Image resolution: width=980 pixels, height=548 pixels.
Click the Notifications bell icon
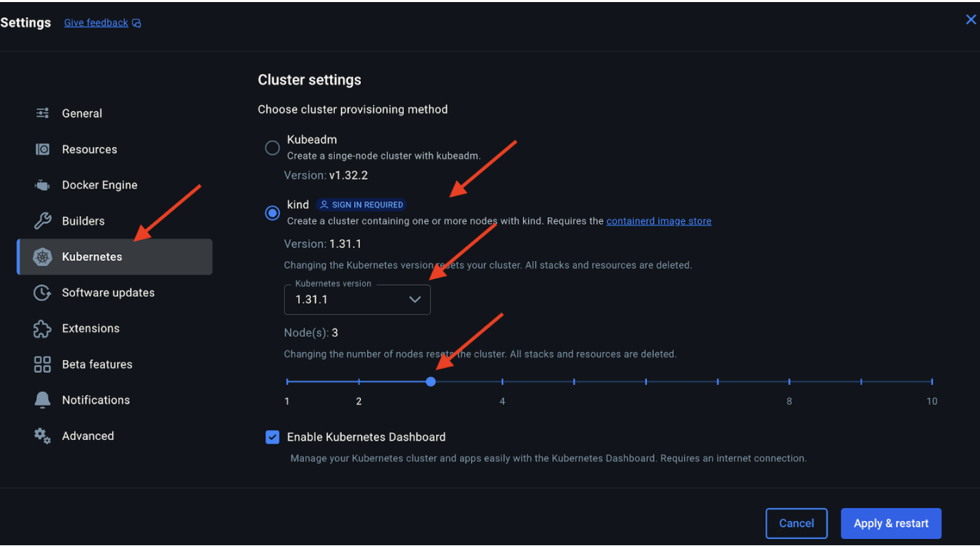click(42, 400)
